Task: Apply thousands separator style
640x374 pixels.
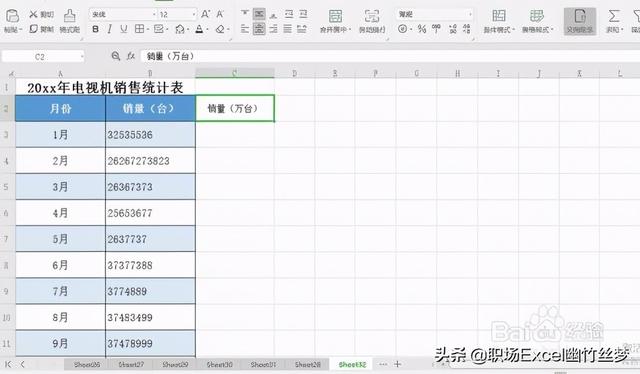Action: [436, 29]
